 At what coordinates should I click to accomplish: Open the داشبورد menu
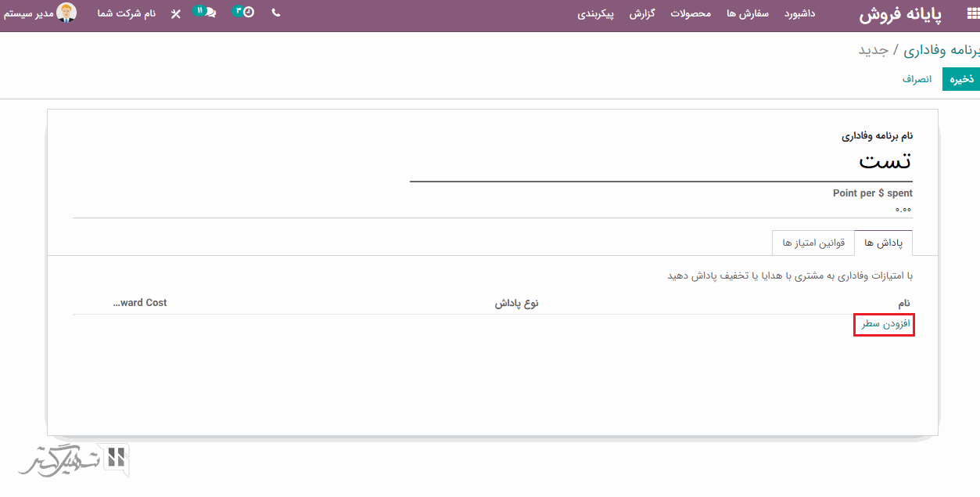(x=800, y=14)
